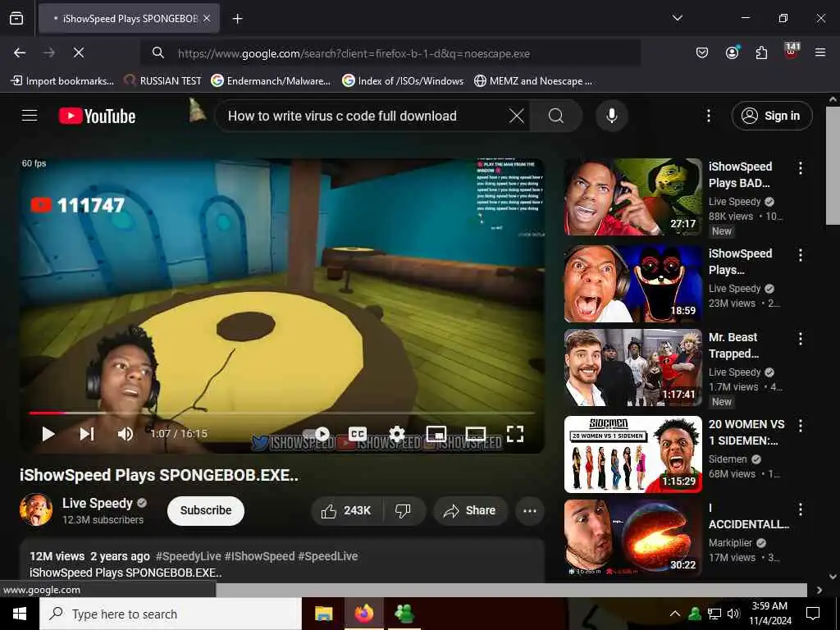The height and width of the screenshot is (630, 840).
Task: Open options for Markiplier video
Action: click(801, 509)
